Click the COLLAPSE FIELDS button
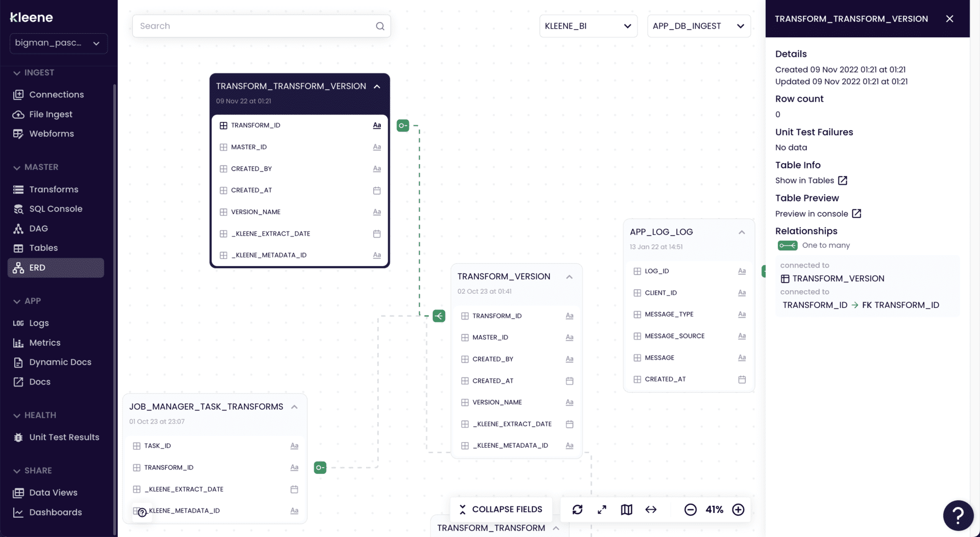Viewport: 980px width, 537px height. (501, 509)
